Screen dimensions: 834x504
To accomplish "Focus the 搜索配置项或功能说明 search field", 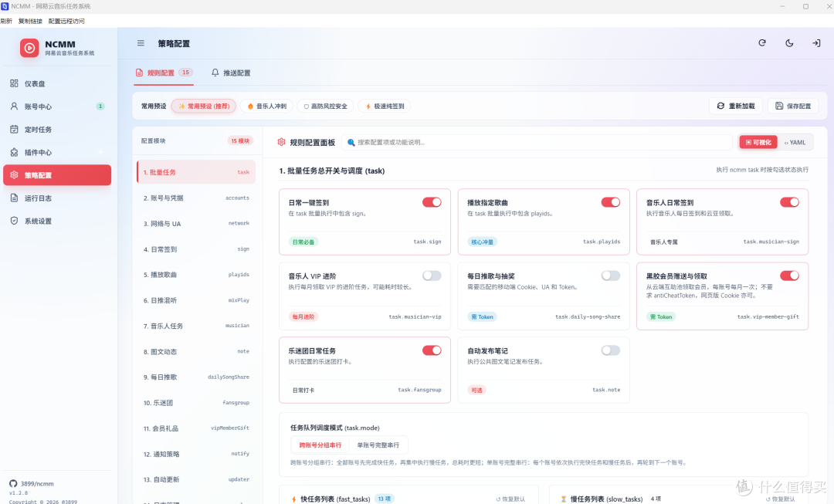I will 537,143.
